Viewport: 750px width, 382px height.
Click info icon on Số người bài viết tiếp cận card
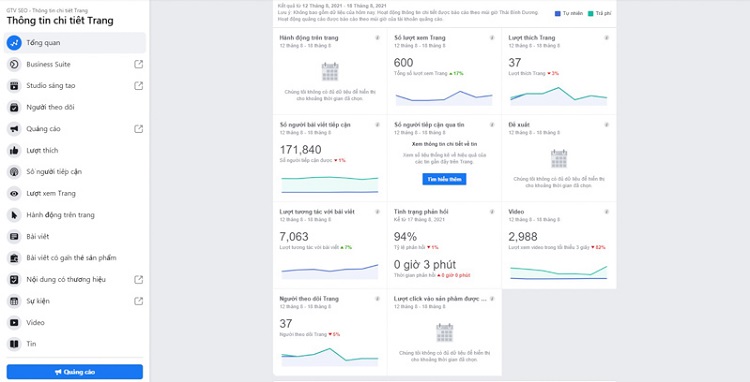coord(377,125)
